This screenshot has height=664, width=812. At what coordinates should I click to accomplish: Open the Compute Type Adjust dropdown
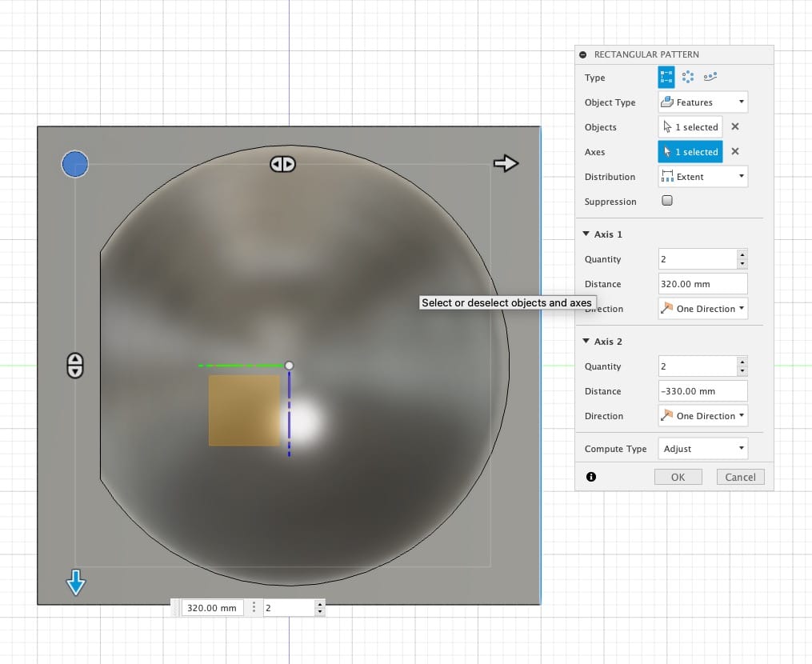point(702,449)
